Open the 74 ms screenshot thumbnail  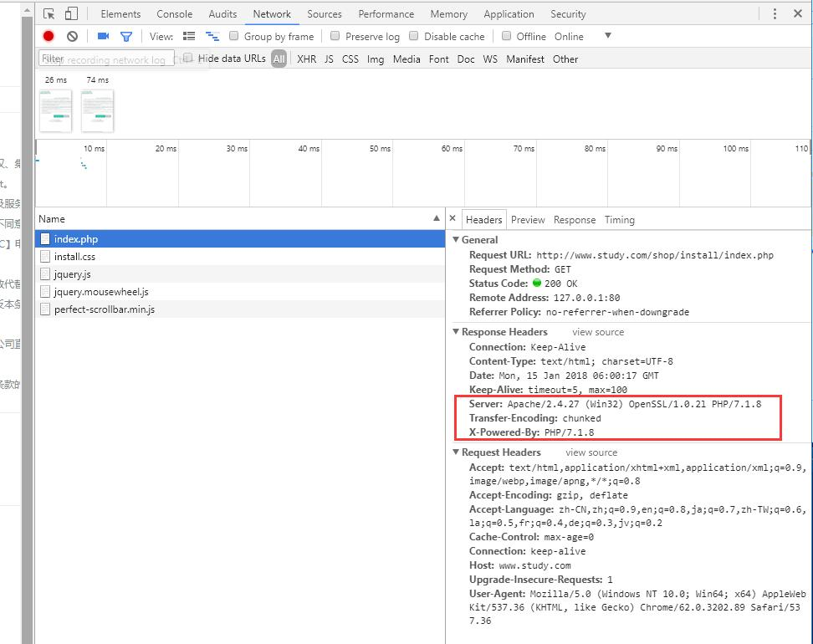coord(97,110)
